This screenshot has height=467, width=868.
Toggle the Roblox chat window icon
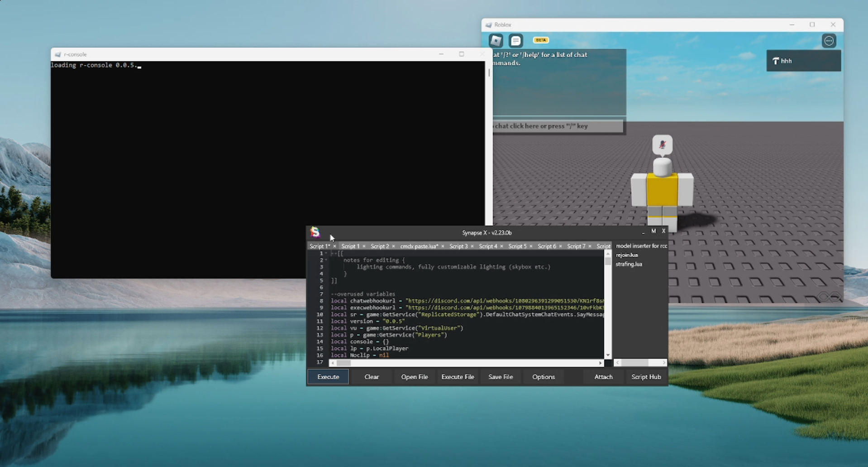[x=516, y=41]
